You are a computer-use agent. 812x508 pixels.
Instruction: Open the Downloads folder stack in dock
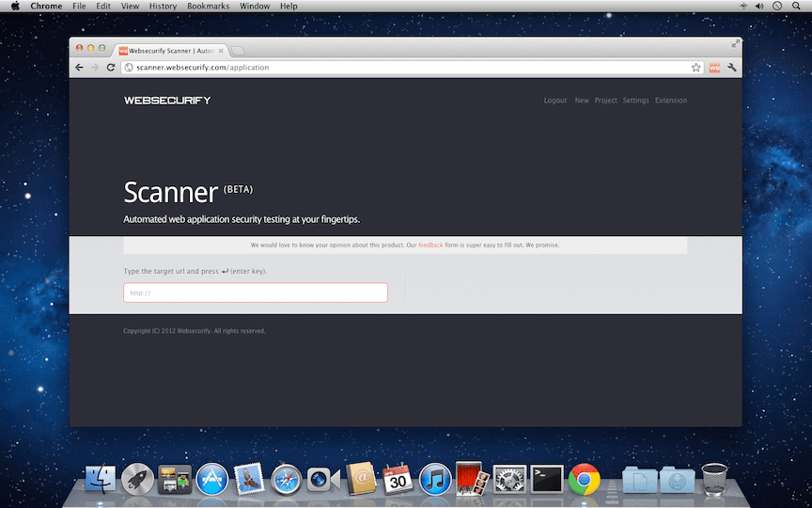(678, 480)
